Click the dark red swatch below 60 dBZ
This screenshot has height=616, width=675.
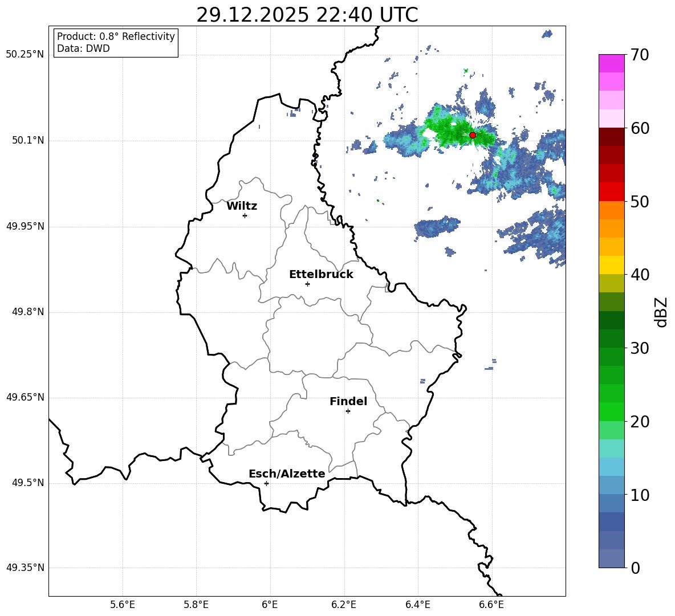[x=611, y=137]
